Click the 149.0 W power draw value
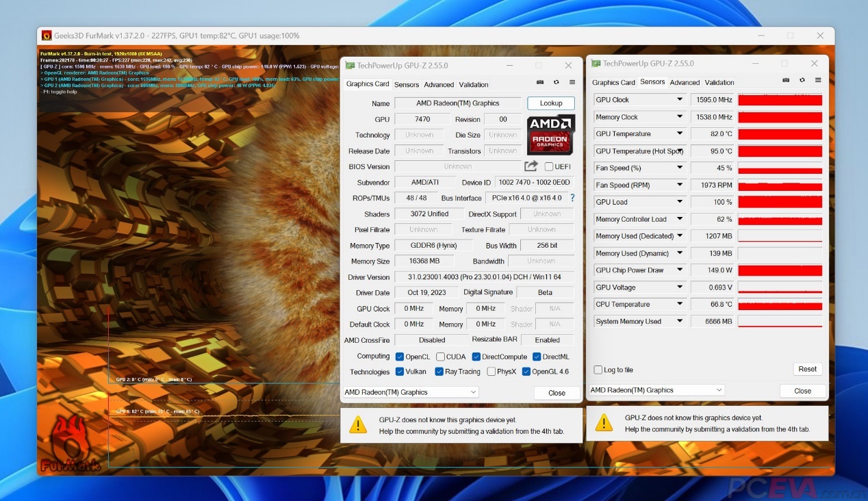 (713, 270)
